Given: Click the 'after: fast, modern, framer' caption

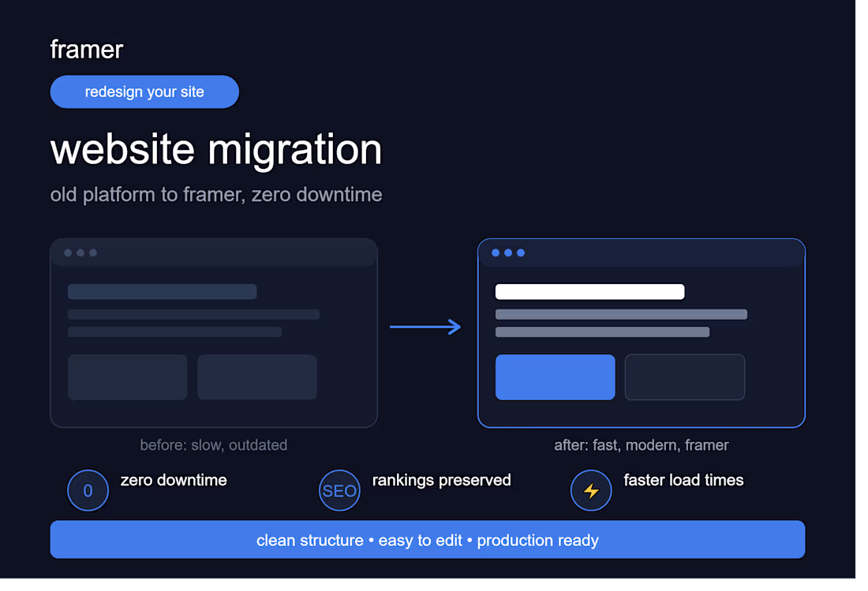Looking at the screenshot, I should pyautogui.click(x=641, y=445).
